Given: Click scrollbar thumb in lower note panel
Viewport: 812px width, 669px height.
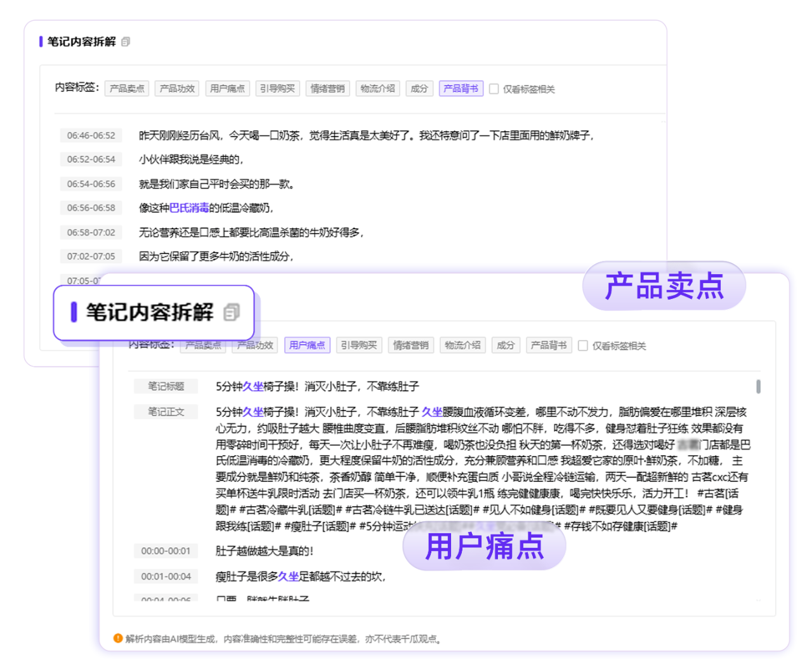Looking at the screenshot, I should coord(758,386).
